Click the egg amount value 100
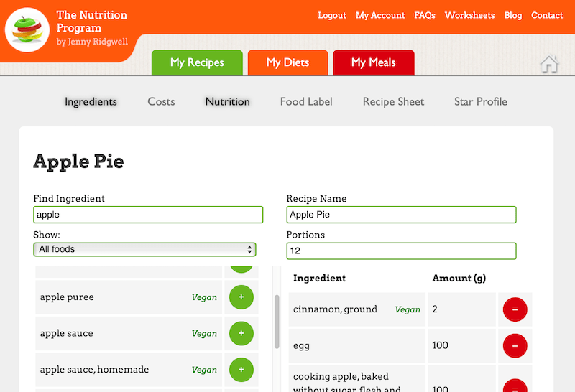 (x=440, y=345)
